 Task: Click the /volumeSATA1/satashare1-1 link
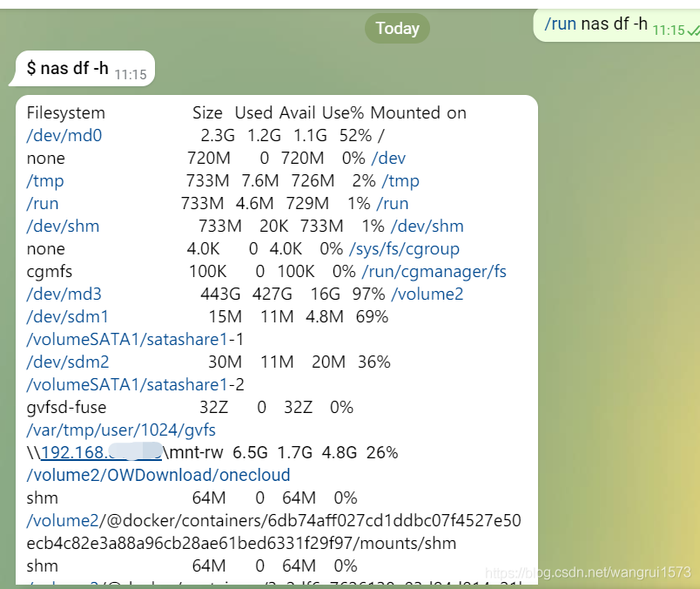[x=135, y=340]
